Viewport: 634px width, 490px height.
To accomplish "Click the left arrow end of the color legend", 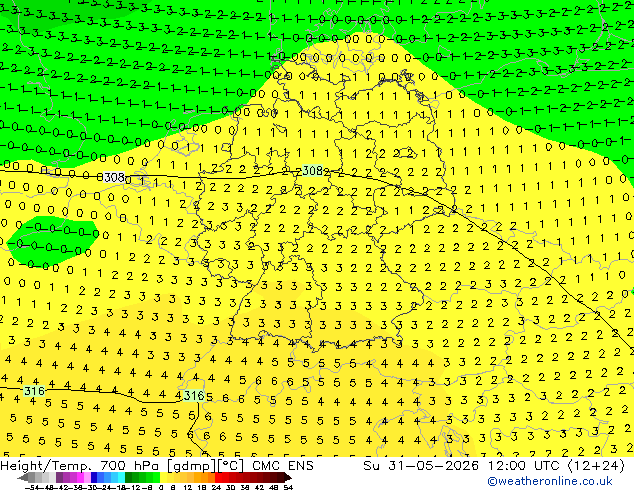I will (22, 477).
